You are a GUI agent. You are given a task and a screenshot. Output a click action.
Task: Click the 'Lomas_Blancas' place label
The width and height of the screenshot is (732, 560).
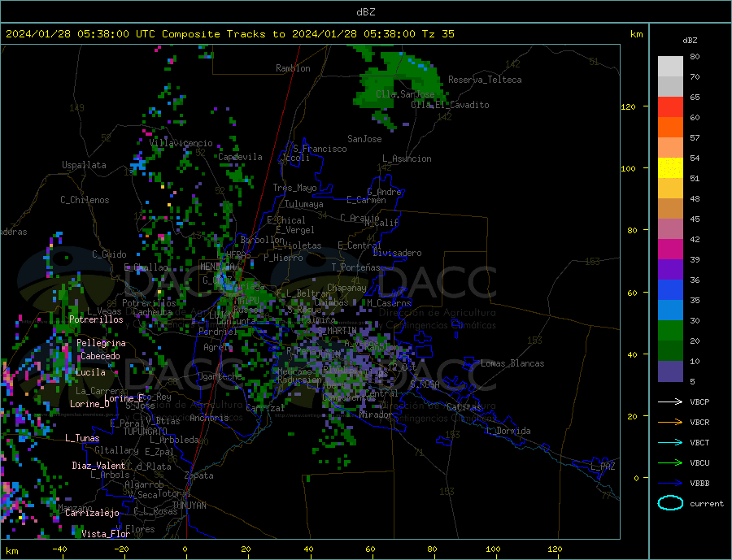(512, 363)
